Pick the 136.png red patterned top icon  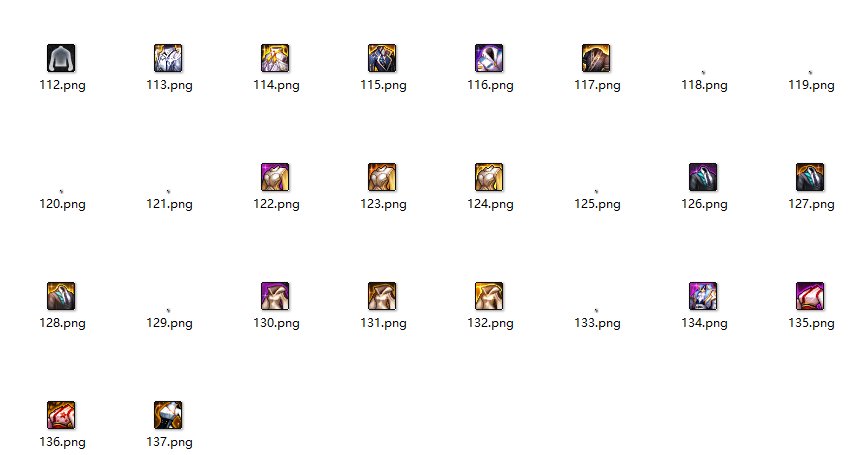(x=61, y=415)
